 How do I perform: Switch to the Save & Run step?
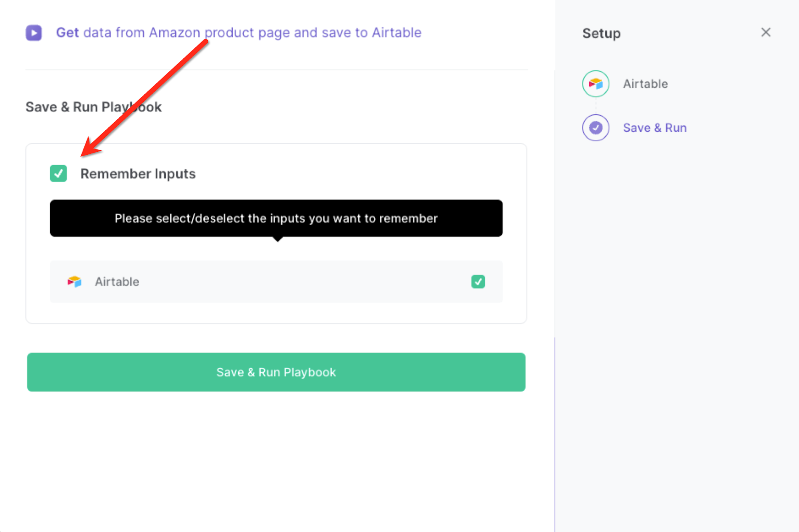coord(654,128)
